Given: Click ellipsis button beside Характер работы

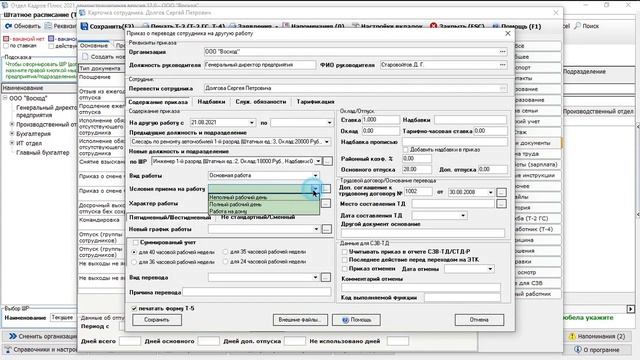Looking at the screenshot, I should 326,203.
